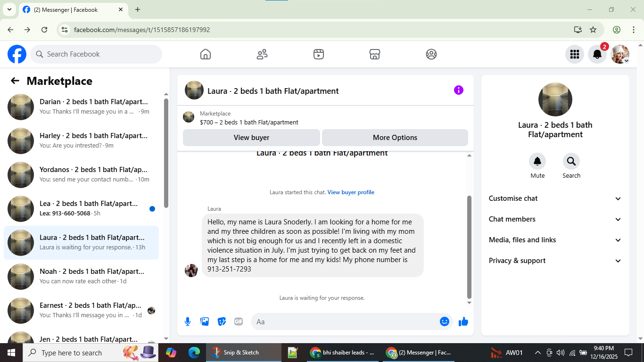Open the sticker picker icon

pos(222,321)
